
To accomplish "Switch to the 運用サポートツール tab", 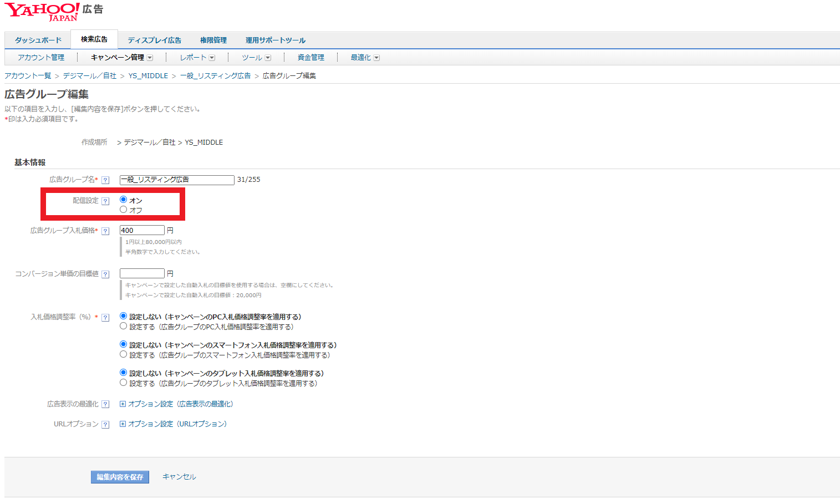I will (276, 40).
